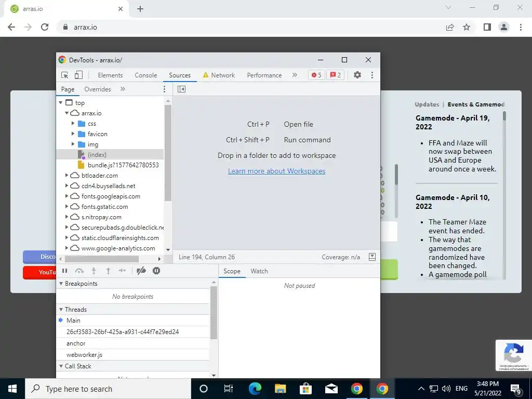This screenshot has width=532, height=399.
Task: Select the Main thread row
Action: pos(134,320)
